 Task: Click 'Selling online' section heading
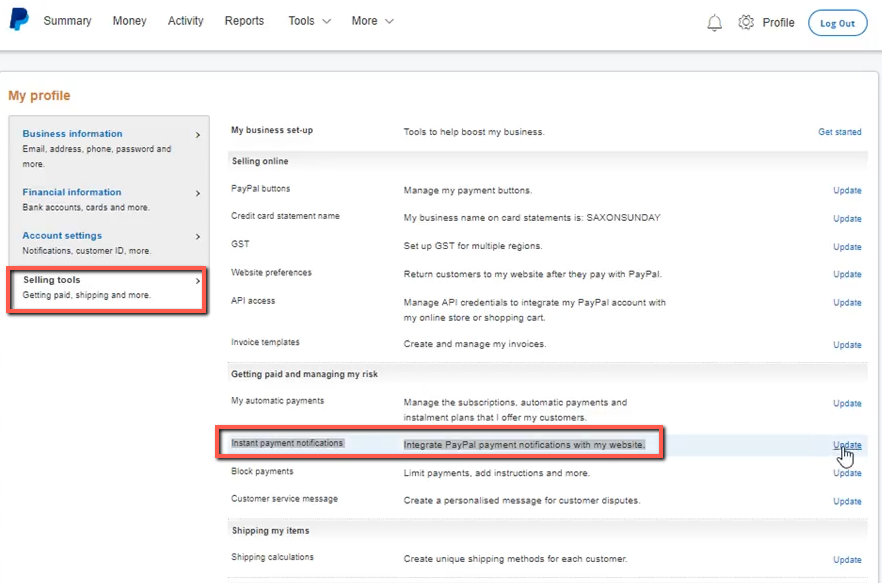260,161
